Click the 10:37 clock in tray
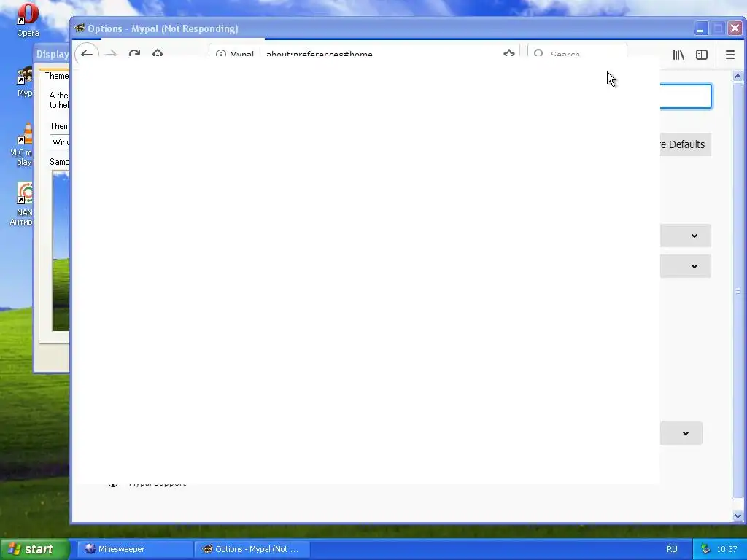The height and width of the screenshot is (560, 747). pos(727,549)
